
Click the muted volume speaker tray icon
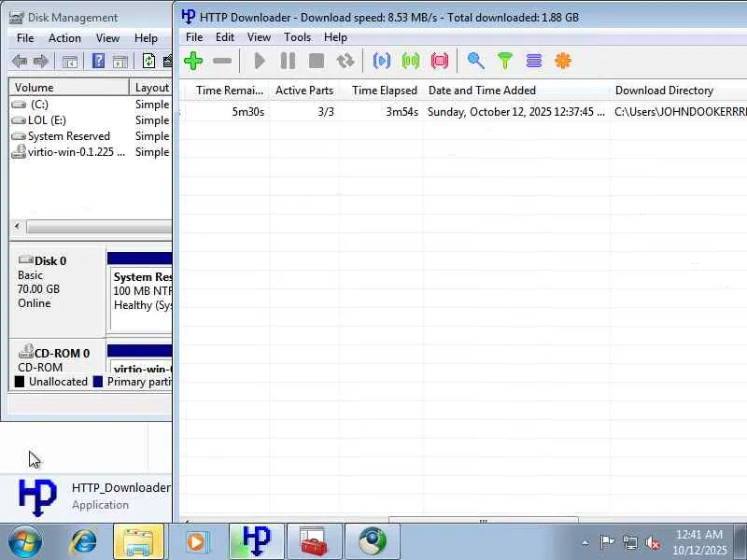pos(653,542)
